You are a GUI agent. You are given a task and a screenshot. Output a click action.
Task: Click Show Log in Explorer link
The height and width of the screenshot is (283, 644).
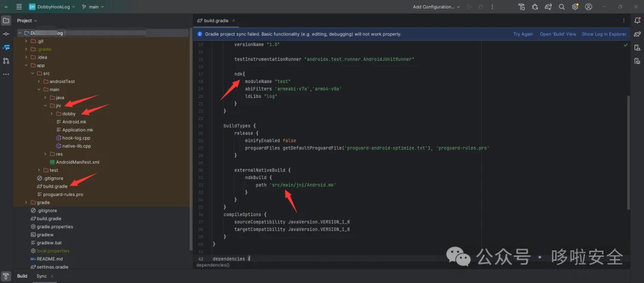(603, 34)
